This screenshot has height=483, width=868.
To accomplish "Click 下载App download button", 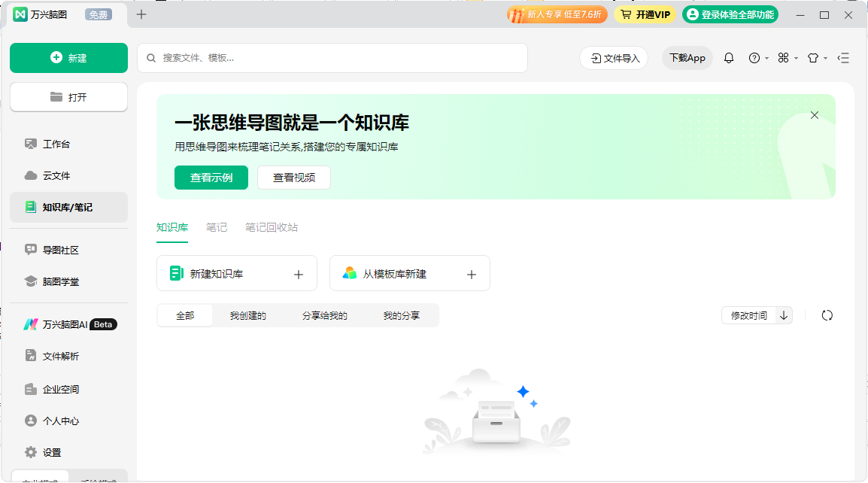I will click(687, 58).
